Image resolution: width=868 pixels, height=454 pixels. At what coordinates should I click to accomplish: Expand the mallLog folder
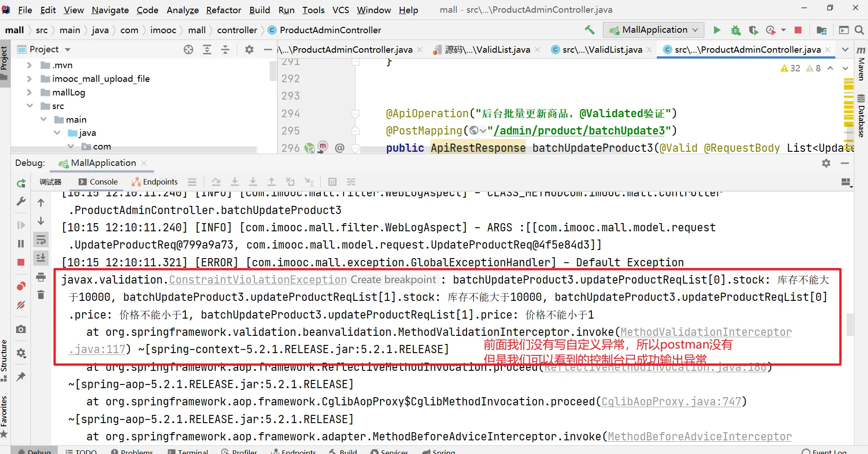pyautogui.click(x=30, y=92)
